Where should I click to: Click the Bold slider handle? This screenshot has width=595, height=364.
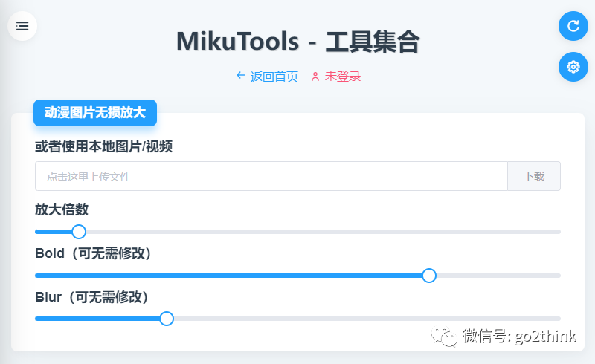429,276
